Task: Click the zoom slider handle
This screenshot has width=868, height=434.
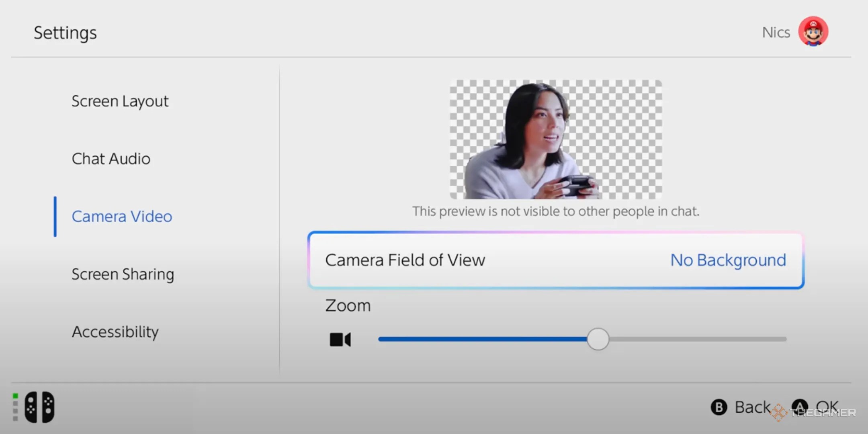Action: click(598, 339)
